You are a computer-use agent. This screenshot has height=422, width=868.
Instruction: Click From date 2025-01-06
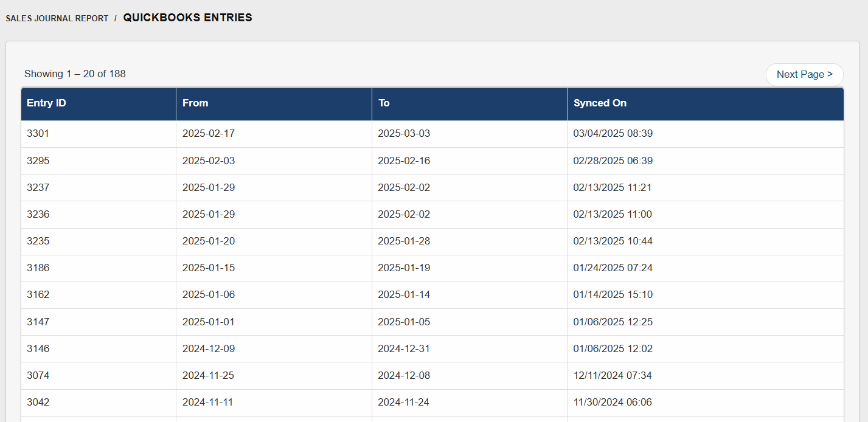coord(209,294)
